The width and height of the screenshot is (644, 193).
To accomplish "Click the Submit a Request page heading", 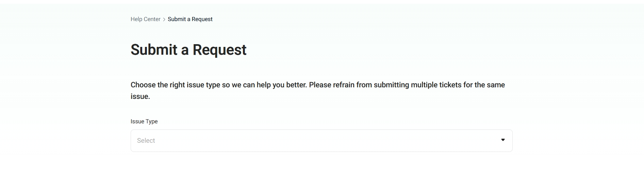I will coord(188,50).
